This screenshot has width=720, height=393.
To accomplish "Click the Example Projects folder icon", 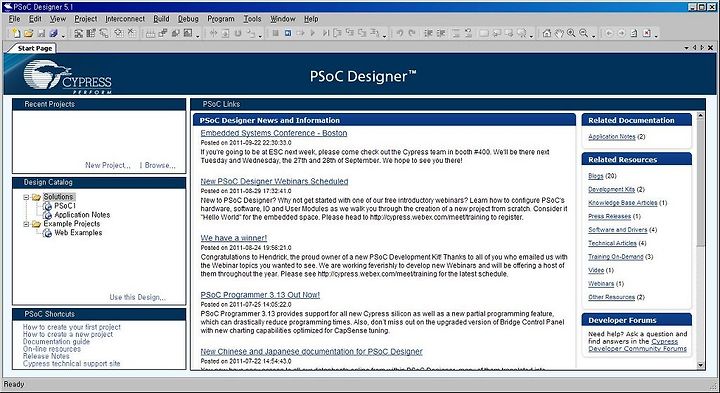I will click(36, 224).
